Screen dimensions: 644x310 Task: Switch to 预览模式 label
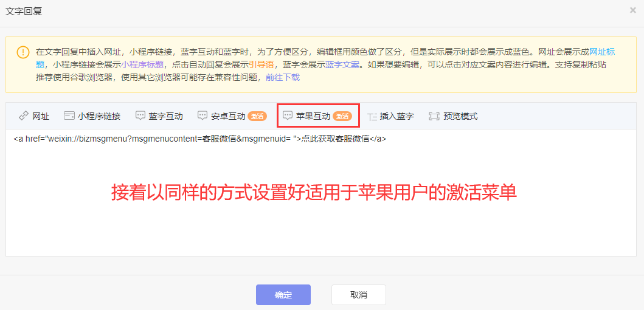pos(460,116)
